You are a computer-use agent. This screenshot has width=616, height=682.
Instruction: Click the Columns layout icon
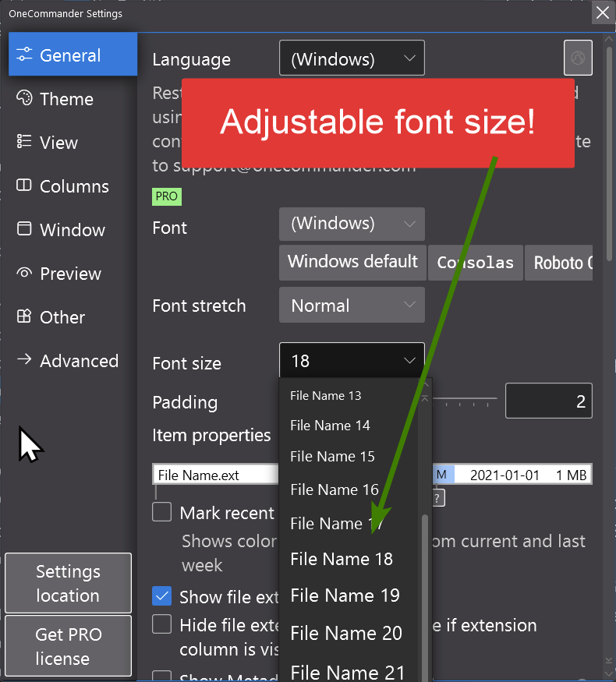pos(25,186)
